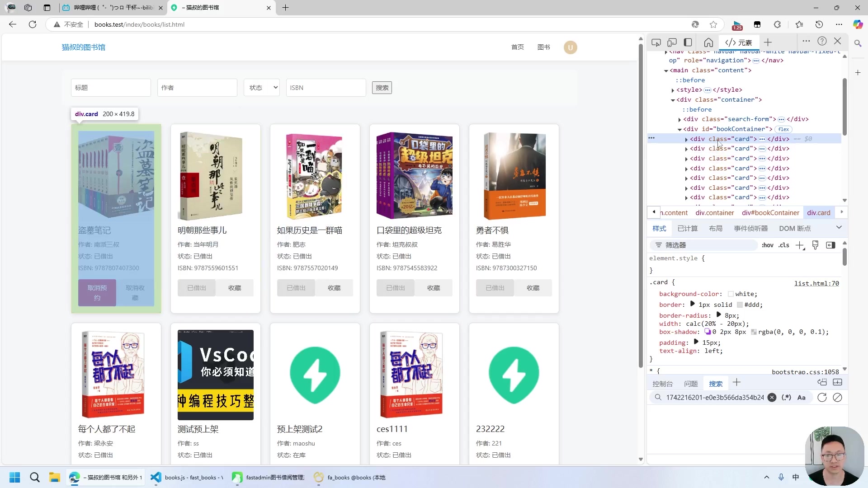
Task: Open user avatar U menu
Action: (570, 47)
